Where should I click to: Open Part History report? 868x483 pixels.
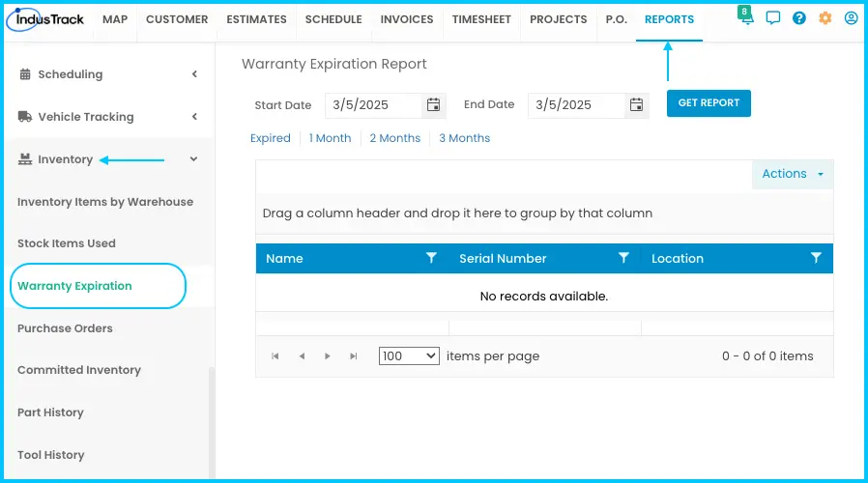(x=50, y=412)
